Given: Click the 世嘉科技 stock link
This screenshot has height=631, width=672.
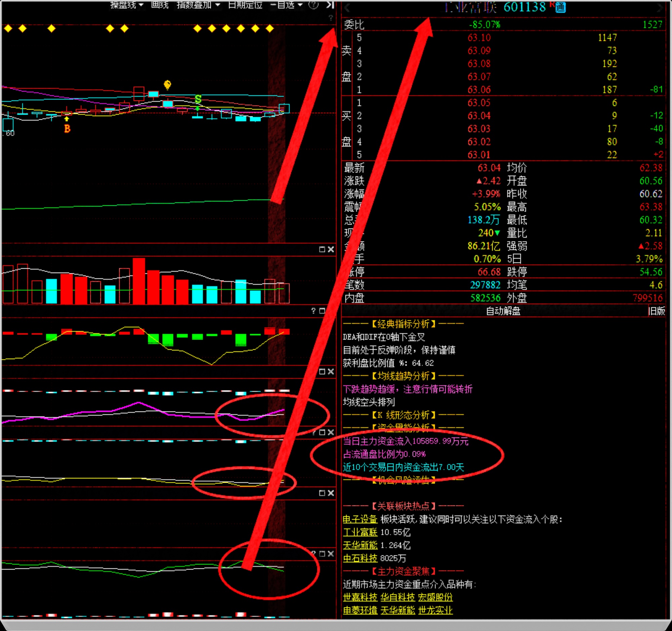Looking at the screenshot, I should (360, 597).
